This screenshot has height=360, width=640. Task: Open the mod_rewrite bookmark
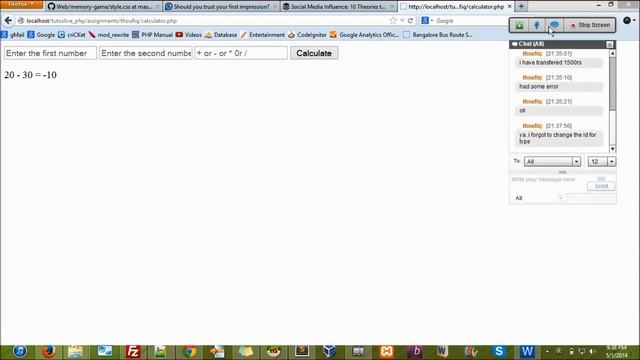[x=109, y=35]
